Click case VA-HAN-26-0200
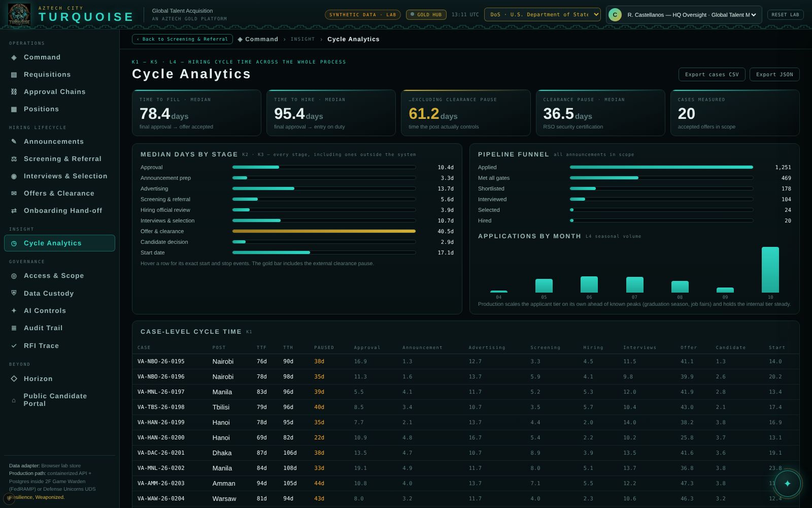The image size is (812, 508). click(x=161, y=438)
